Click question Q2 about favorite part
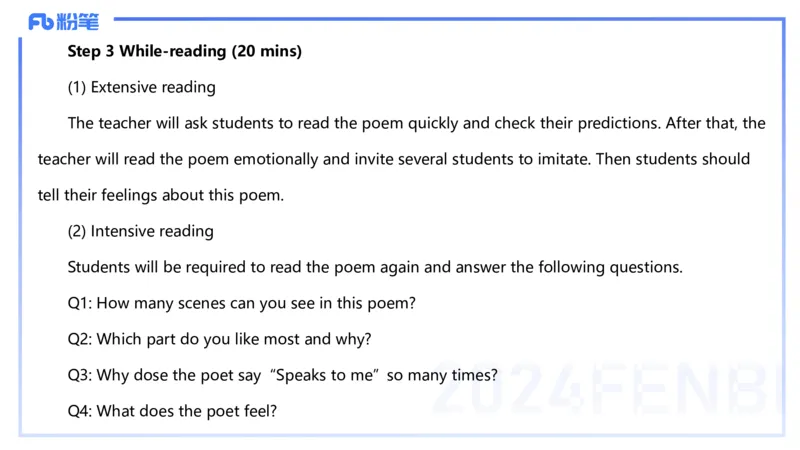Image resolution: width=800 pixels, height=450 pixels. coord(219,339)
